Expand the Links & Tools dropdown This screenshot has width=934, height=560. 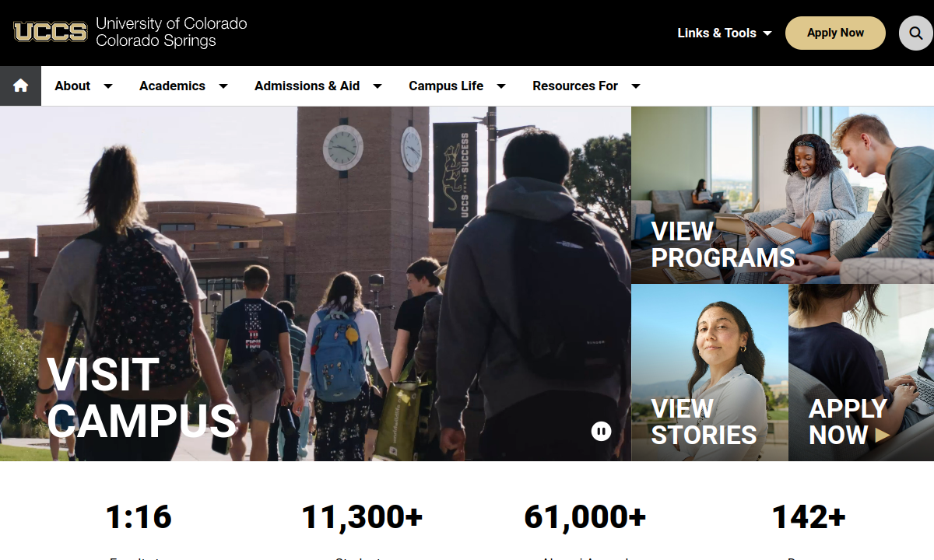point(724,33)
